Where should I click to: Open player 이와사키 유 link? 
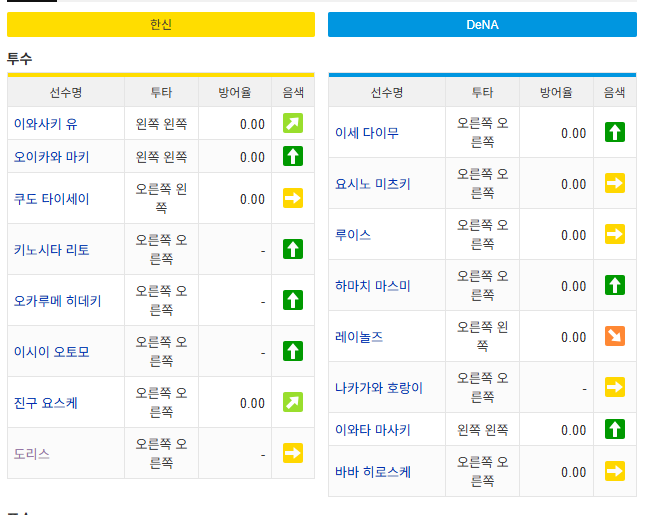(46, 124)
